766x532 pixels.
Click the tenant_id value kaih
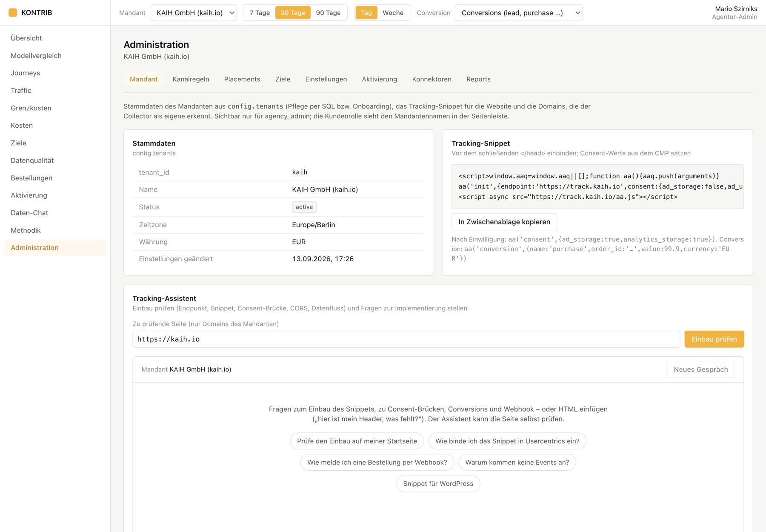coord(300,172)
